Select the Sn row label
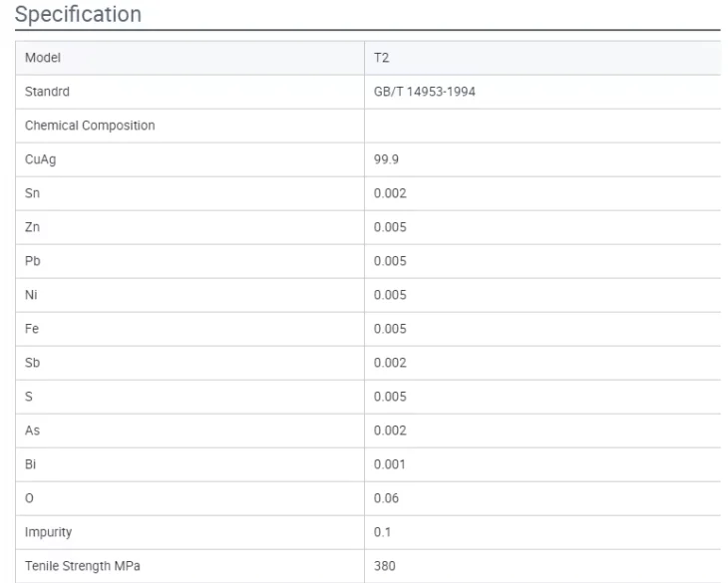 click(32, 192)
